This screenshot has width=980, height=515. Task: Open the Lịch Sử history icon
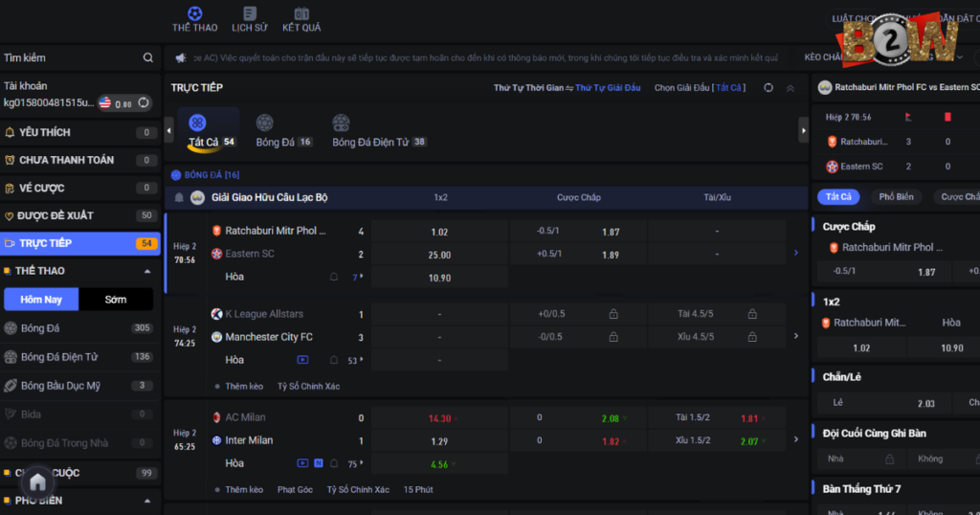pyautogui.click(x=250, y=13)
